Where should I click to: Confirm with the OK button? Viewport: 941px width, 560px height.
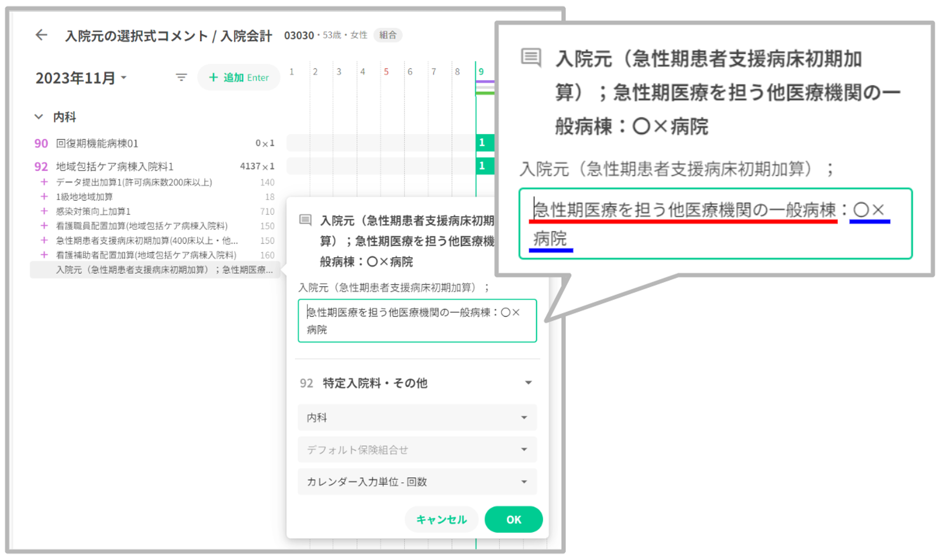pos(513,520)
